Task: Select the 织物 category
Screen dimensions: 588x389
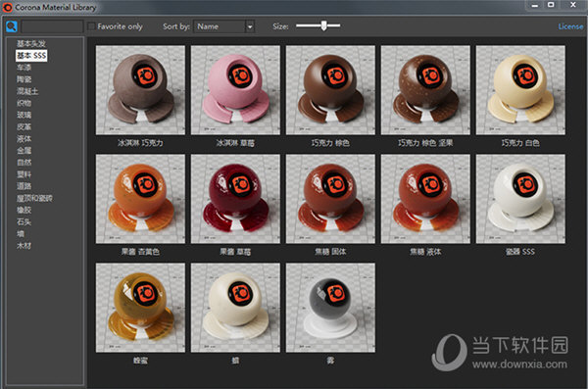Action: click(24, 103)
